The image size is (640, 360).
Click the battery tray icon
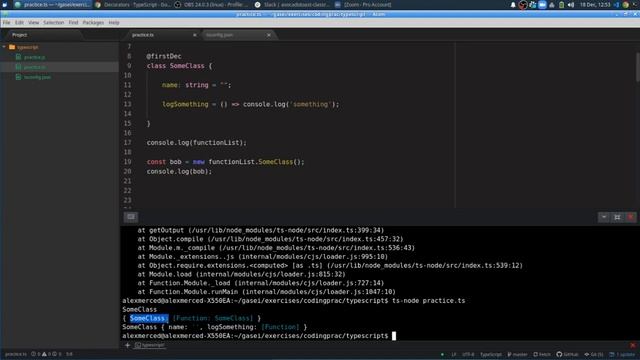562,5
